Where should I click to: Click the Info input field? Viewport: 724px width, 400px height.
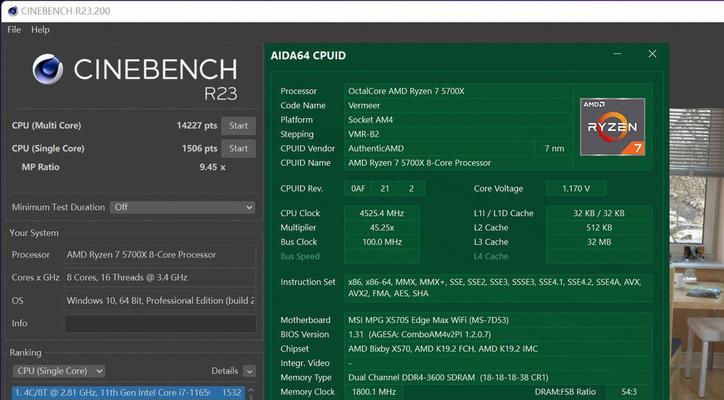click(x=160, y=323)
